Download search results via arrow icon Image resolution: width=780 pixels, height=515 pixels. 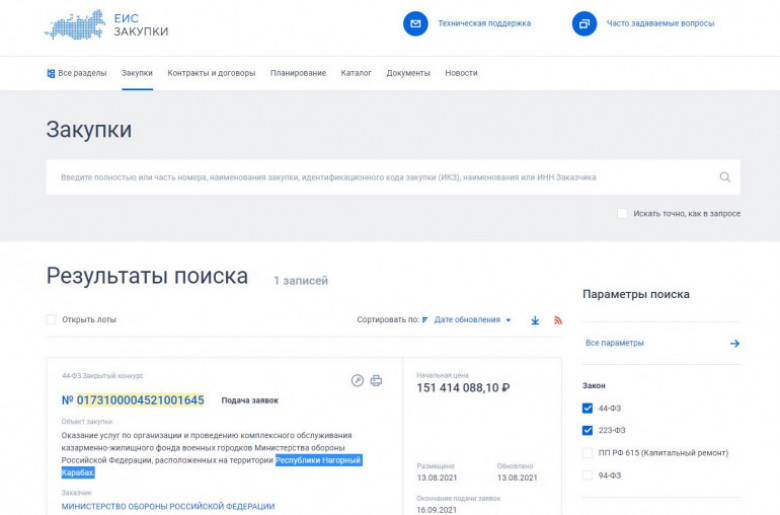click(535, 320)
